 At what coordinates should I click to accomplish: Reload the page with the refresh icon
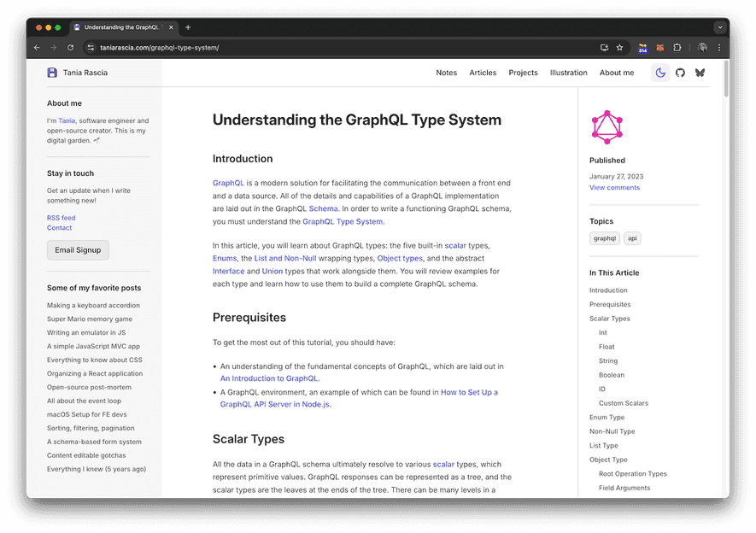tap(70, 47)
